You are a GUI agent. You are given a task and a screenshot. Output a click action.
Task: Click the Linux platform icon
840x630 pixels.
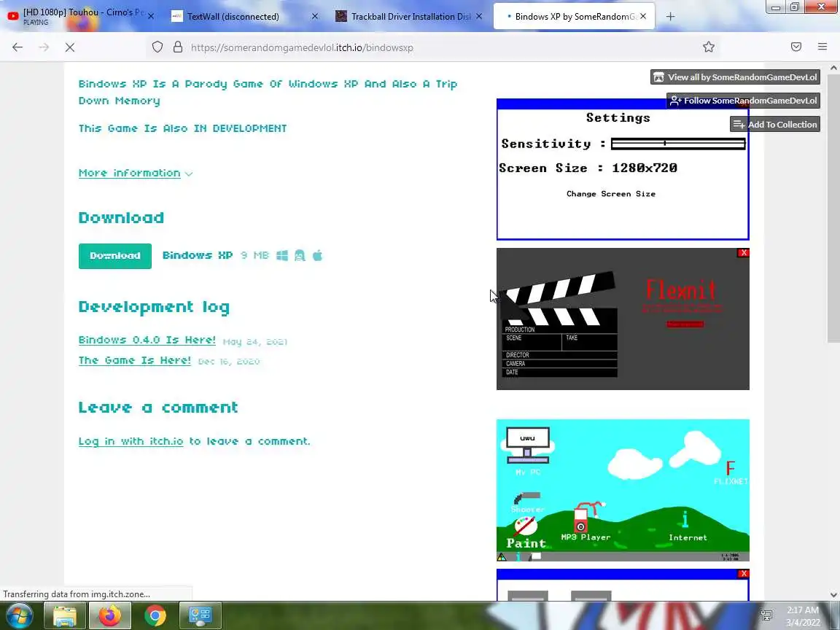tap(300, 255)
